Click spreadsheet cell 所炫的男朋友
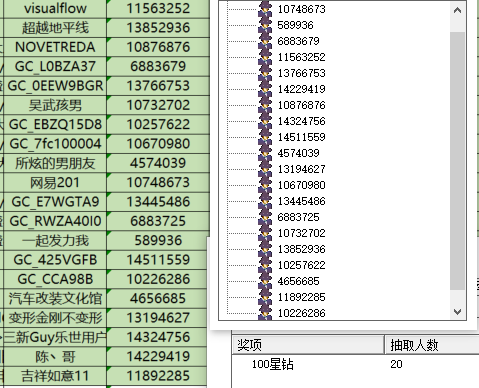This screenshot has width=479, height=388. pos(55,163)
